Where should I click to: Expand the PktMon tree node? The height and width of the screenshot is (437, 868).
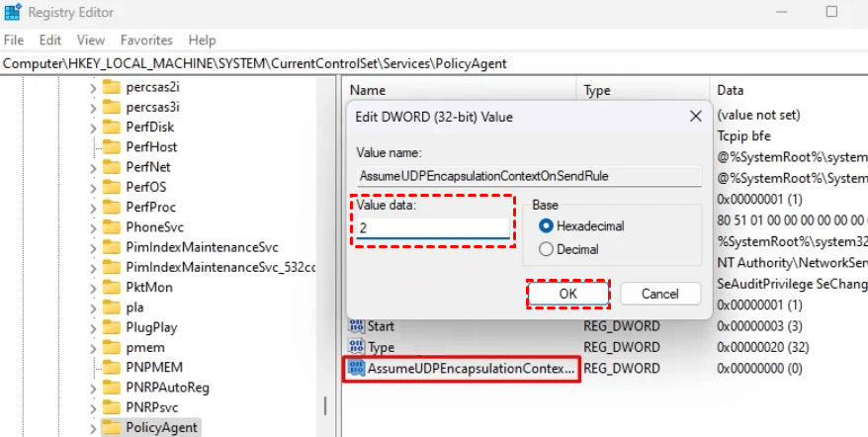tap(93, 288)
